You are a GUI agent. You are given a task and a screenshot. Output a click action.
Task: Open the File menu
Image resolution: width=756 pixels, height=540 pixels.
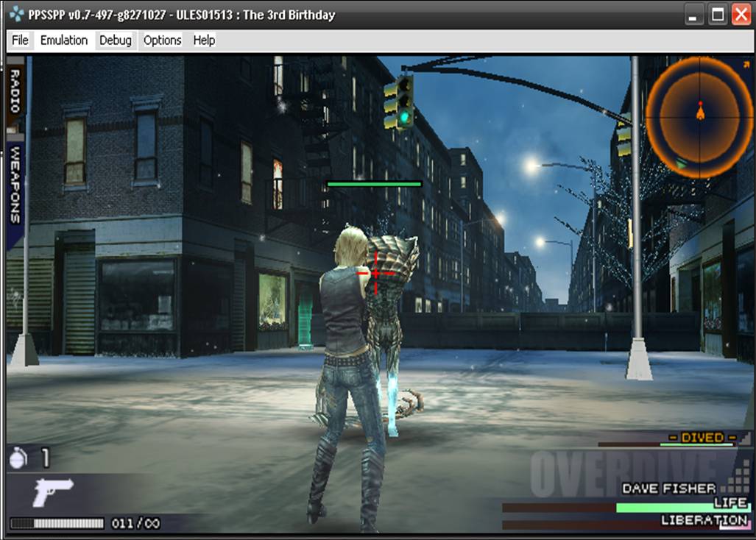(20, 40)
